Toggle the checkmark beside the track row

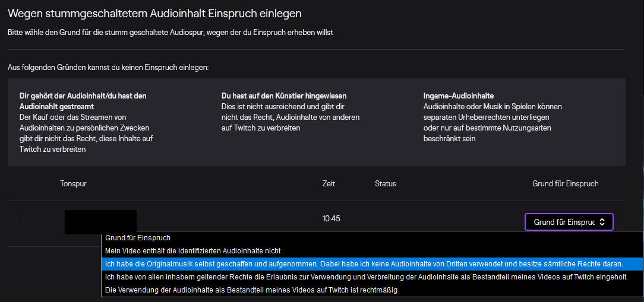click(24, 218)
